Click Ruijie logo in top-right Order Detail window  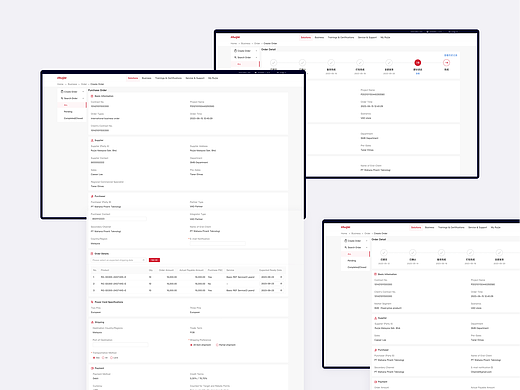[235, 37]
